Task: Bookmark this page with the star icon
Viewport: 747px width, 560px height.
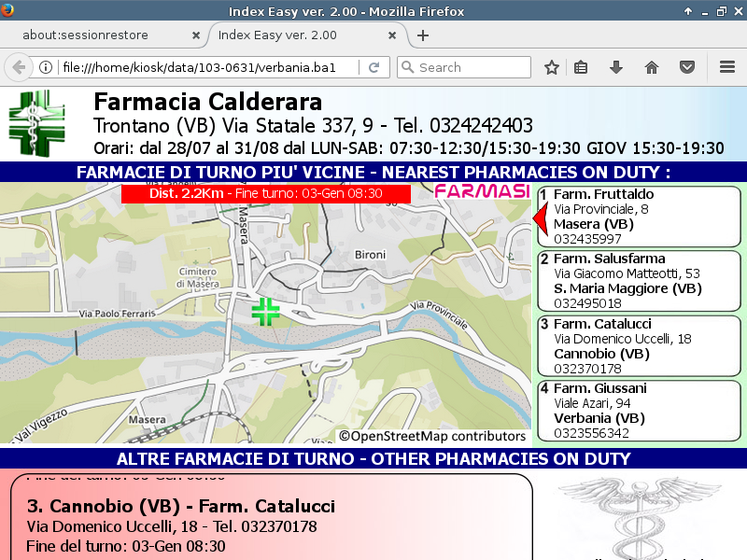Action: click(x=552, y=67)
